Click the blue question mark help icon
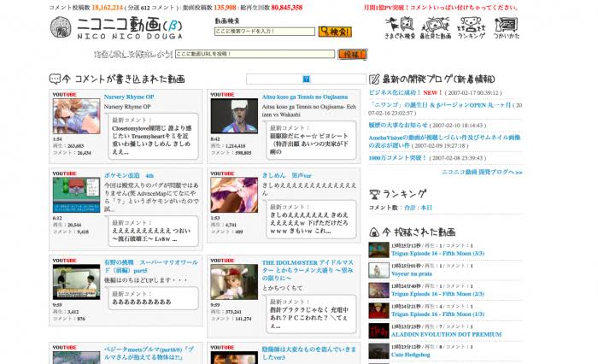This screenshot has width=598, height=364. (x=306, y=79)
